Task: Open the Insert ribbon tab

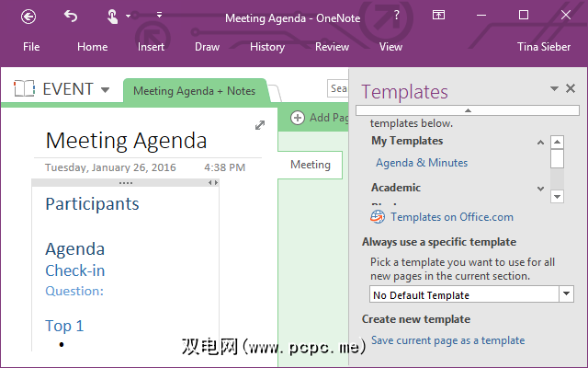Action: coord(152,47)
